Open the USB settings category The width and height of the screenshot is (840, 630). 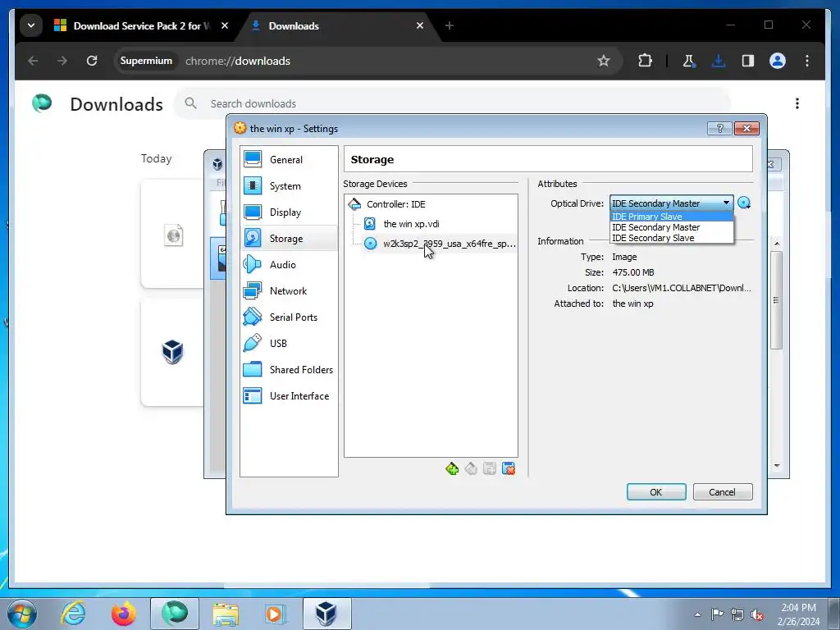pyautogui.click(x=289, y=344)
